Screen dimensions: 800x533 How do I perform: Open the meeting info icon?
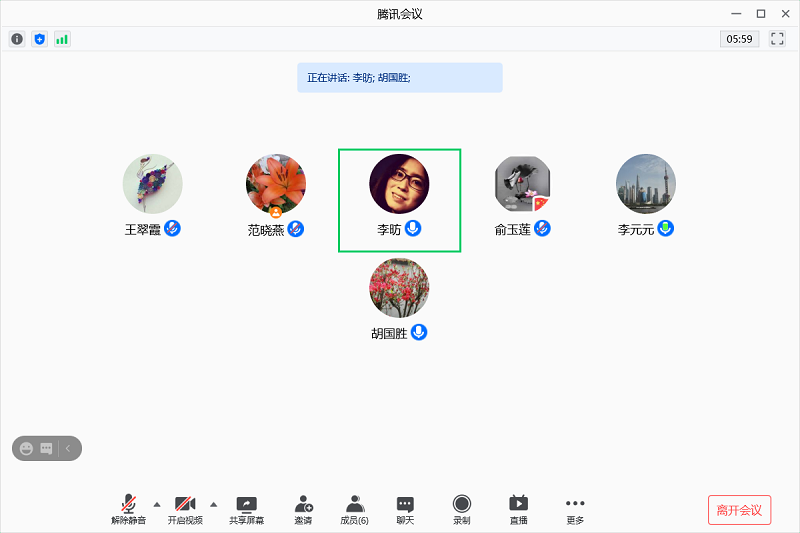17,39
